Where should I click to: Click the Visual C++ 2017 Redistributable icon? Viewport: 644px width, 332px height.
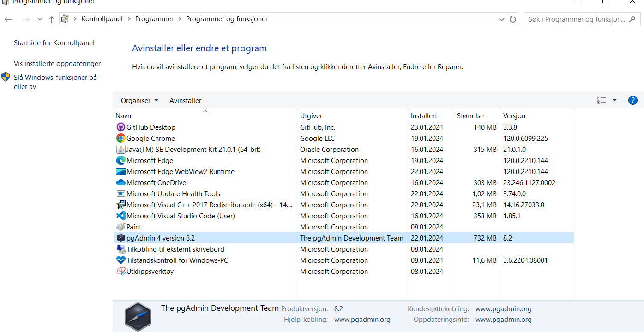pyautogui.click(x=120, y=205)
